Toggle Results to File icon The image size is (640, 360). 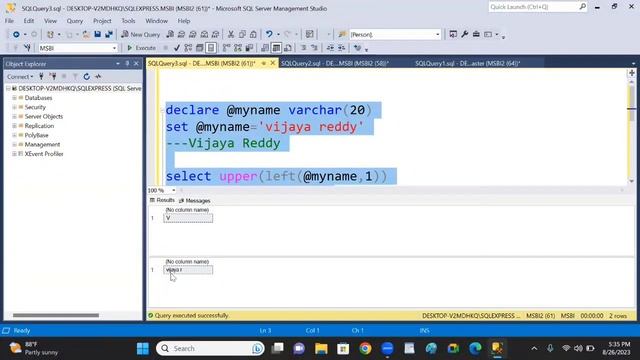coord(288,48)
